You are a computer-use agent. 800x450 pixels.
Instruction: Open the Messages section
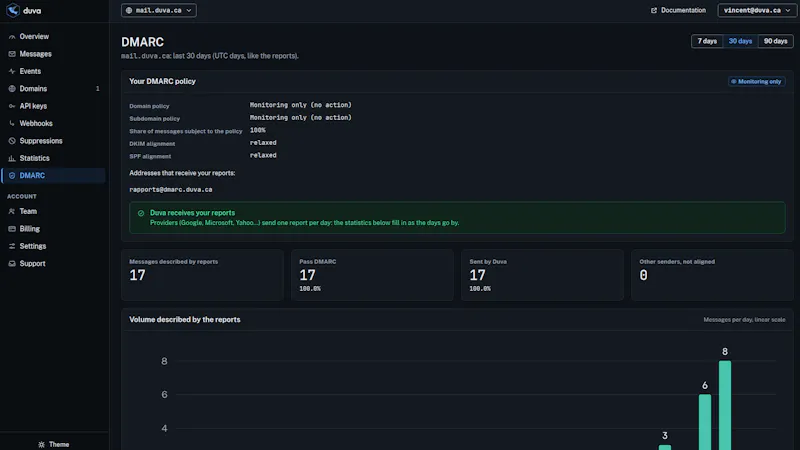pyautogui.click(x=54, y=54)
